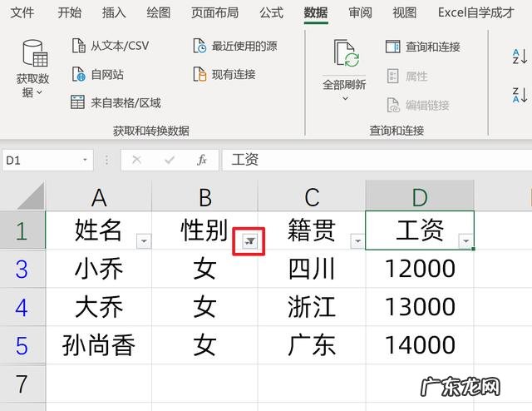Open the active filter dropdown on 性别

[x=250, y=240]
